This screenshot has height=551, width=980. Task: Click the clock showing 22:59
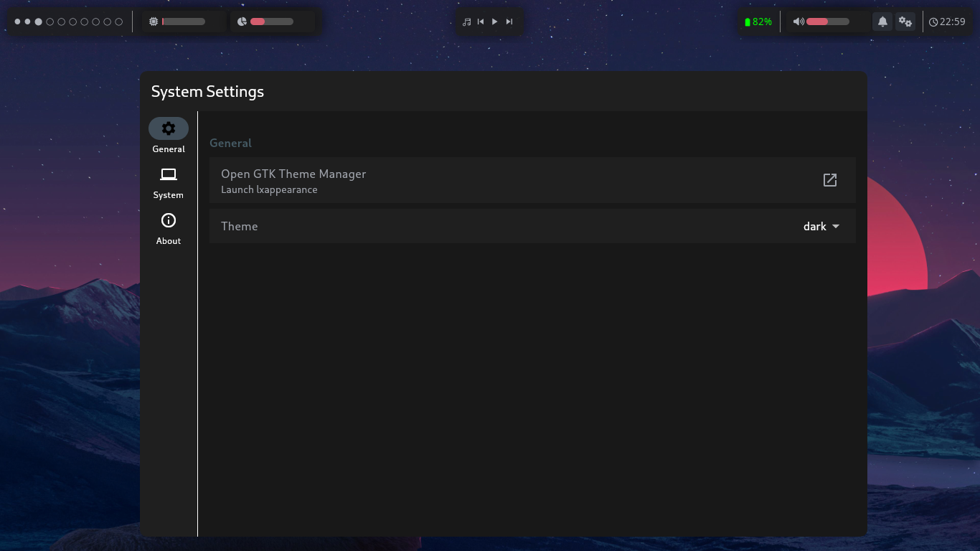947,22
